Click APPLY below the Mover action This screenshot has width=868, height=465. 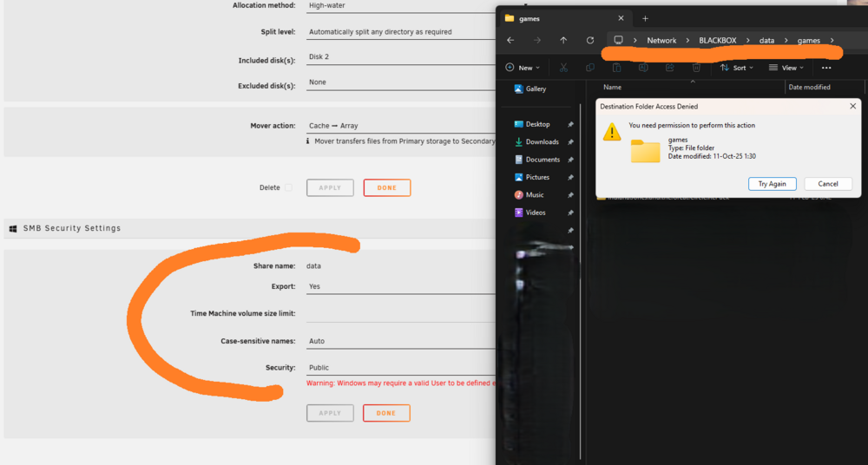330,187
